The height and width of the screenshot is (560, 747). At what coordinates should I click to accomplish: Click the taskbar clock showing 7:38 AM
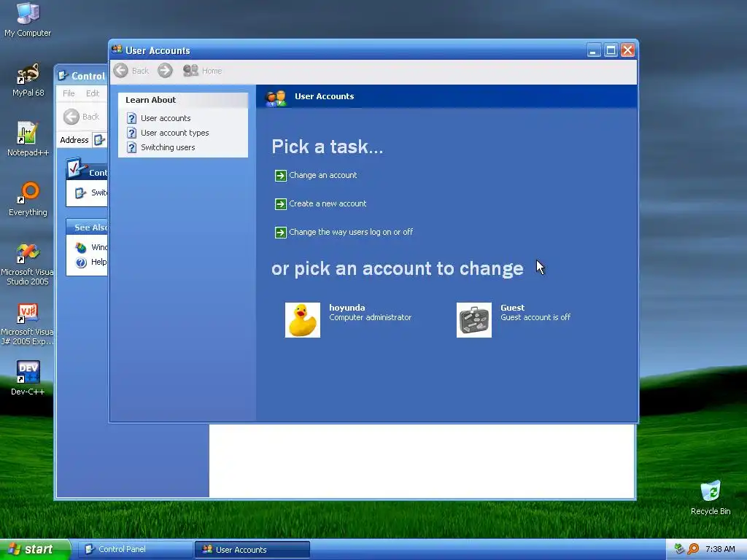tap(720, 550)
